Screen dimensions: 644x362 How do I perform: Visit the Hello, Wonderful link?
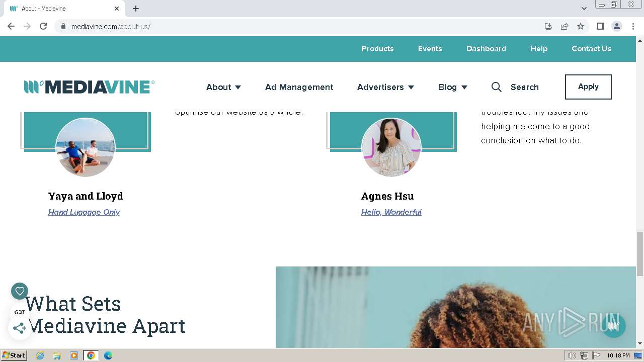[x=391, y=212]
